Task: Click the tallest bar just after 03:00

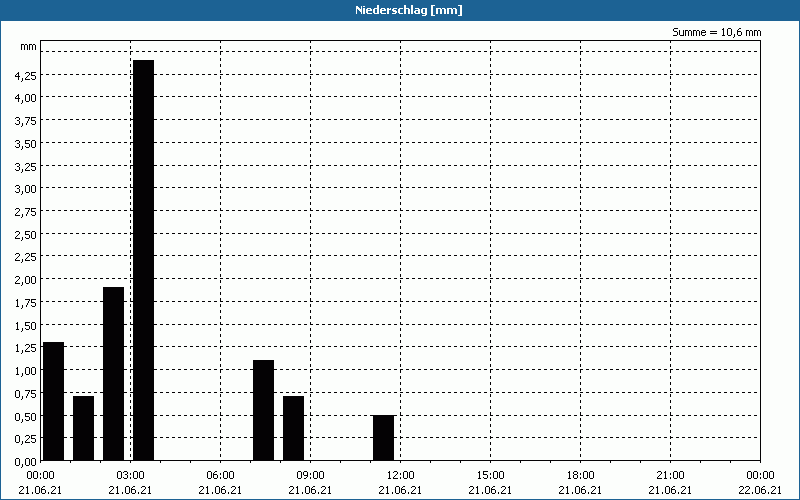Action: [143, 260]
